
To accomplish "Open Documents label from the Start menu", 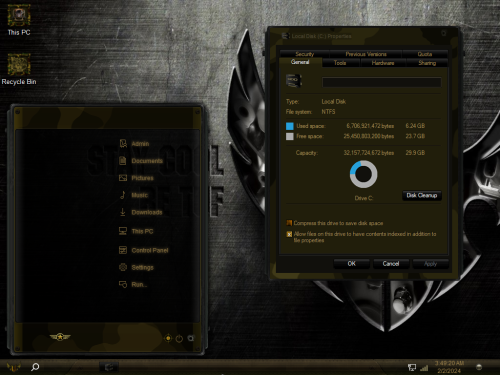I will [147, 161].
